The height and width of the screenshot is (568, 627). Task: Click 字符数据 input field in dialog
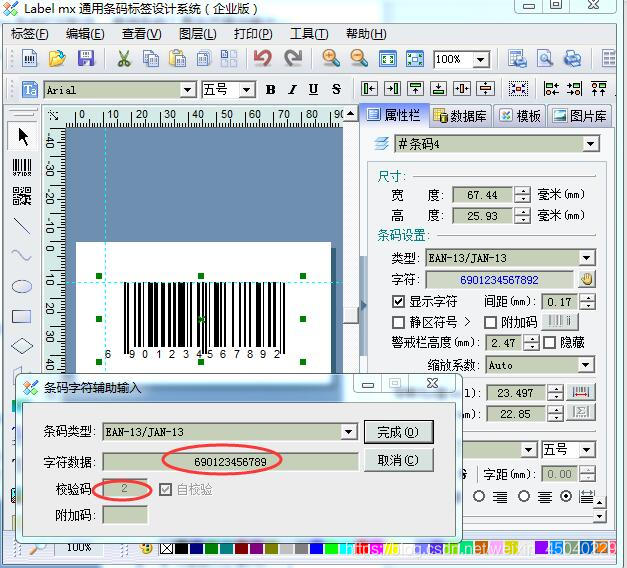tap(230, 462)
